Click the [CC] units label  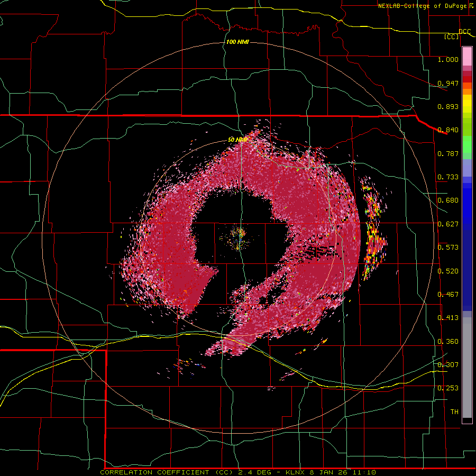(x=452, y=36)
